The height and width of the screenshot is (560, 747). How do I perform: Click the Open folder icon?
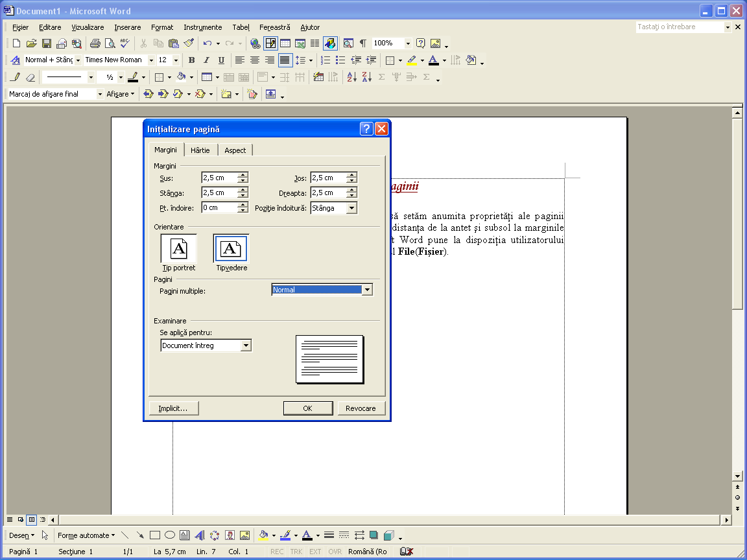pyautogui.click(x=31, y=43)
